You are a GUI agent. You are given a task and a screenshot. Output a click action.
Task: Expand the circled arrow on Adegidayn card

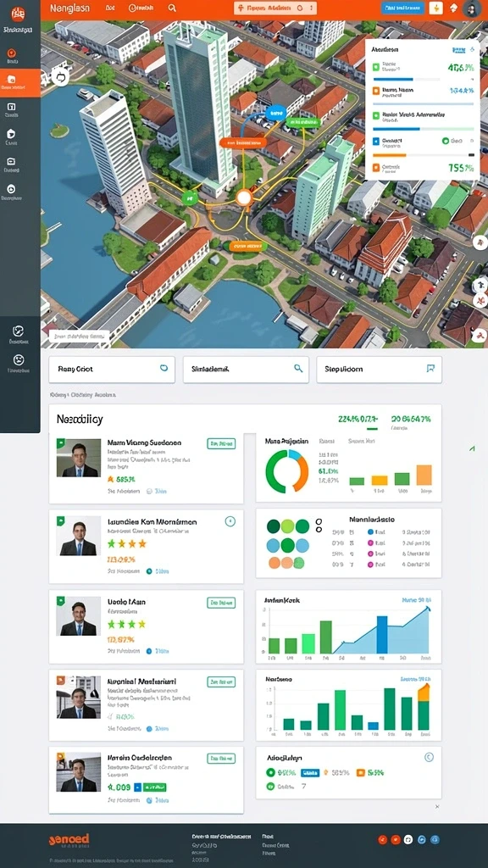428,757
